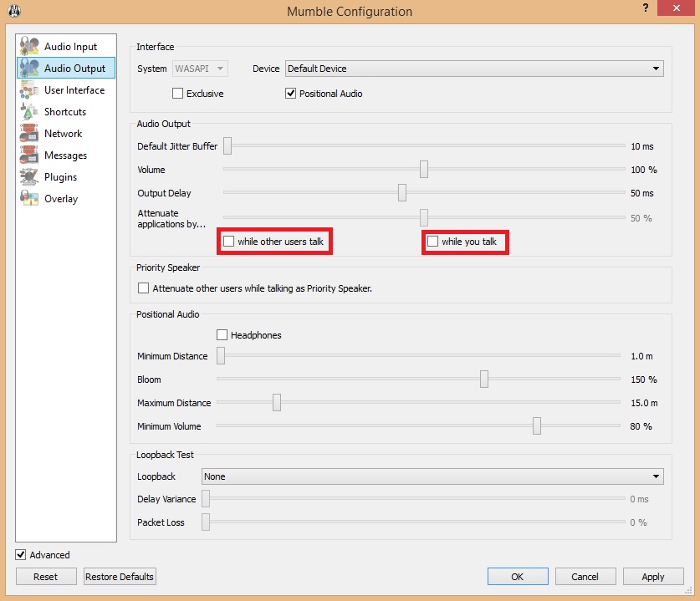700x601 pixels.
Task: Click the Minimum Volume slider handle
Action: coord(537,426)
